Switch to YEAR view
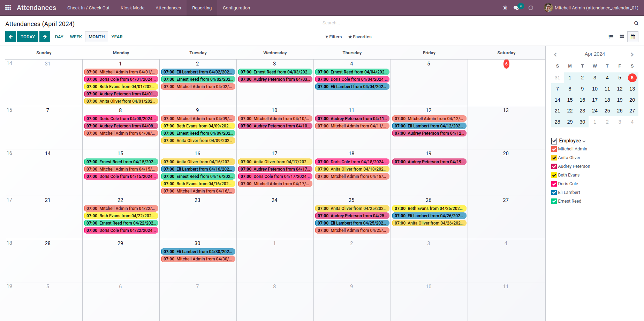The image size is (644, 321). 117,37
